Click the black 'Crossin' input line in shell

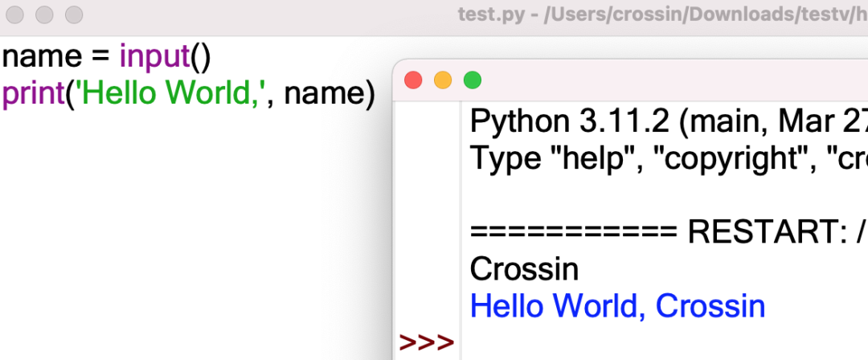(524, 269)
